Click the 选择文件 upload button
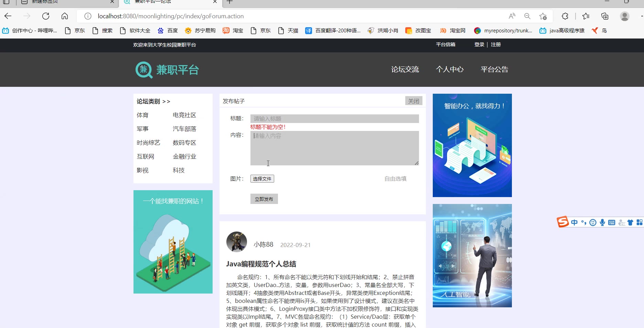Viewport: 644px width, 328px height. (262, 179)
